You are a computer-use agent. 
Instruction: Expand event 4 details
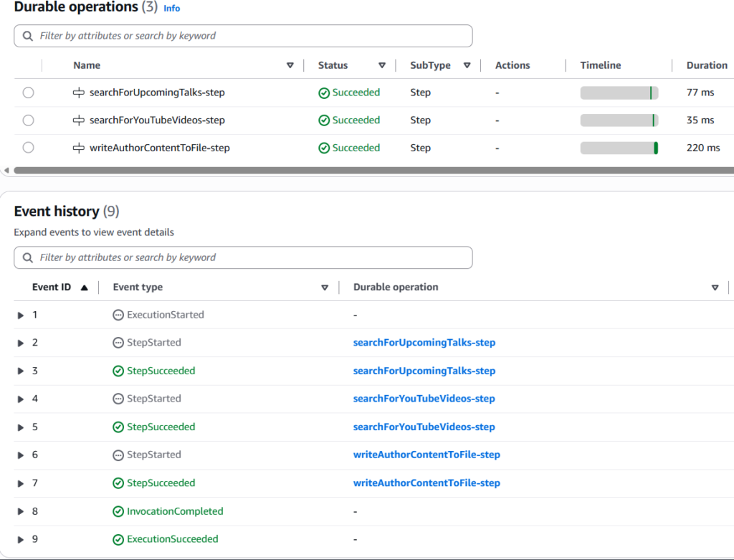point(21,399)
